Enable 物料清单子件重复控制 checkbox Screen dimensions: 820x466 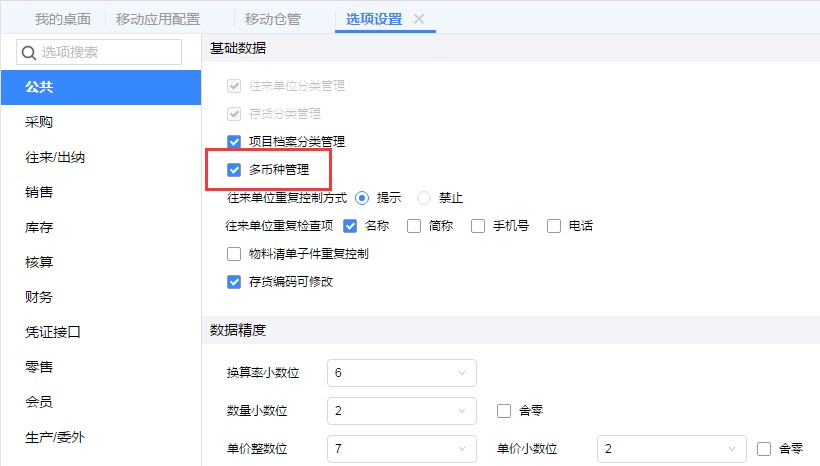235,254
